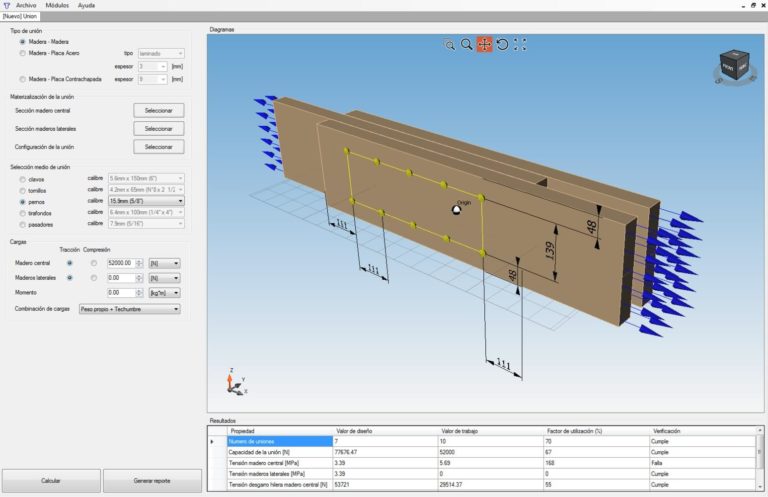Switch to the [Nuevo] Union tab

[20, 16]
